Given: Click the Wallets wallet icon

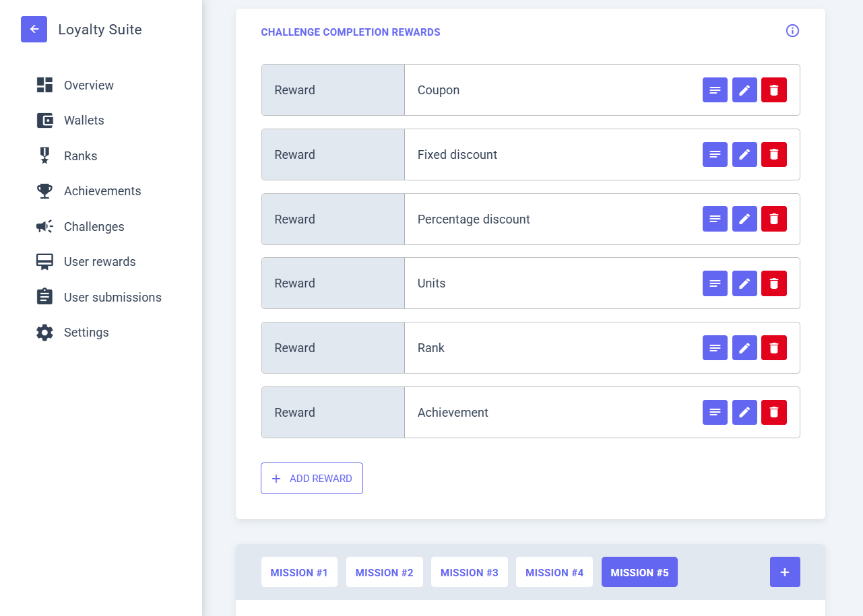Looking at the screenshot, I should tap(44, 121).
